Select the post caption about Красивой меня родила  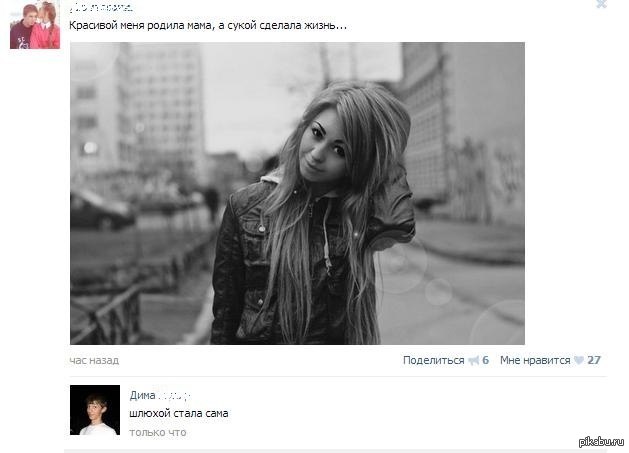click(208, 25)
